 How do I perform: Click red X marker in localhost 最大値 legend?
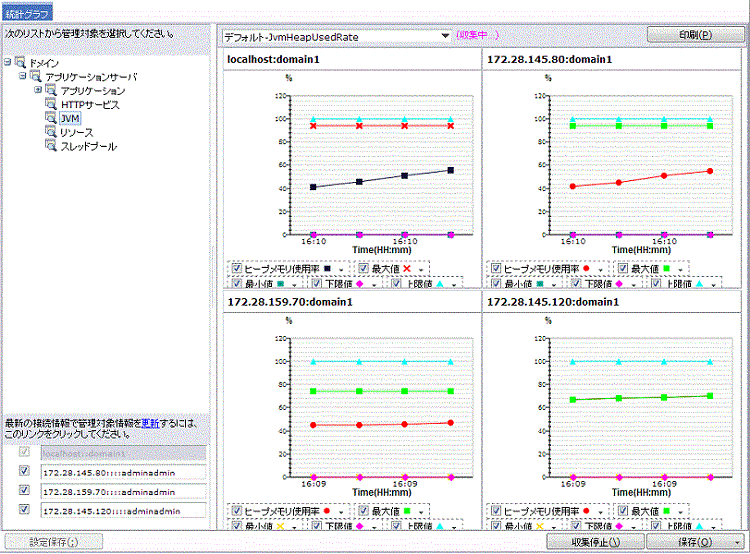pos(408,269)
